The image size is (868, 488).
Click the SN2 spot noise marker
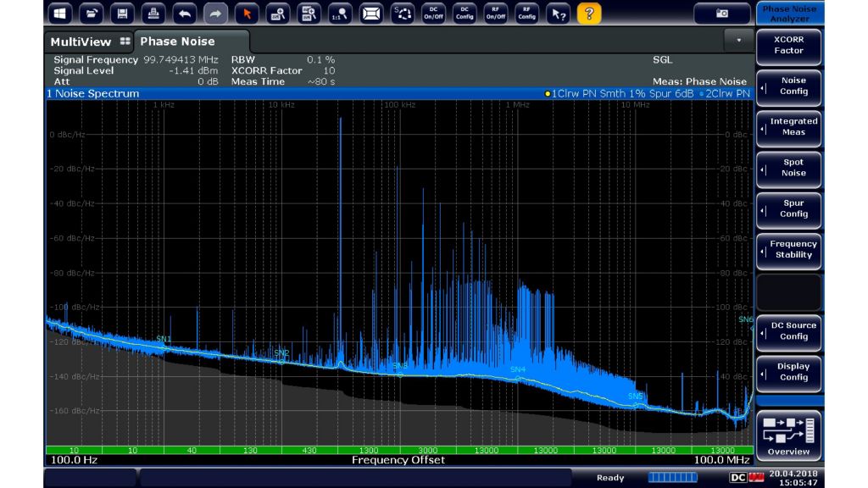pyautogui.click(x=281, y=353)
